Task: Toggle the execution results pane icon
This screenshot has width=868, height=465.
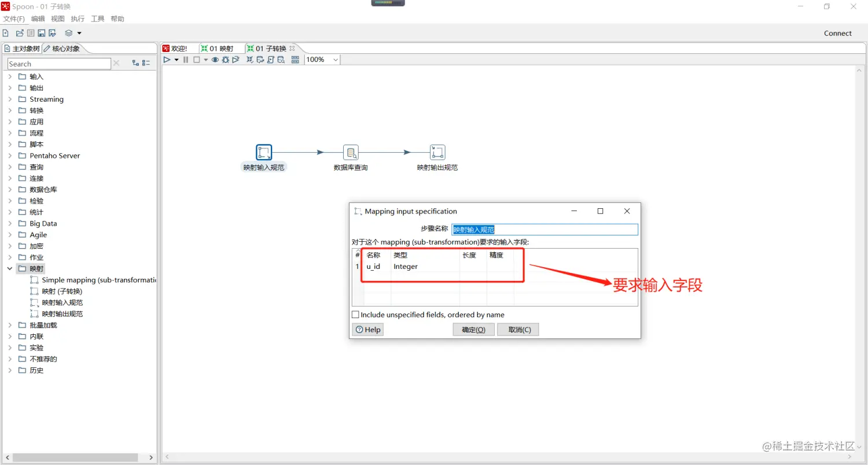Action: (295, 60)
